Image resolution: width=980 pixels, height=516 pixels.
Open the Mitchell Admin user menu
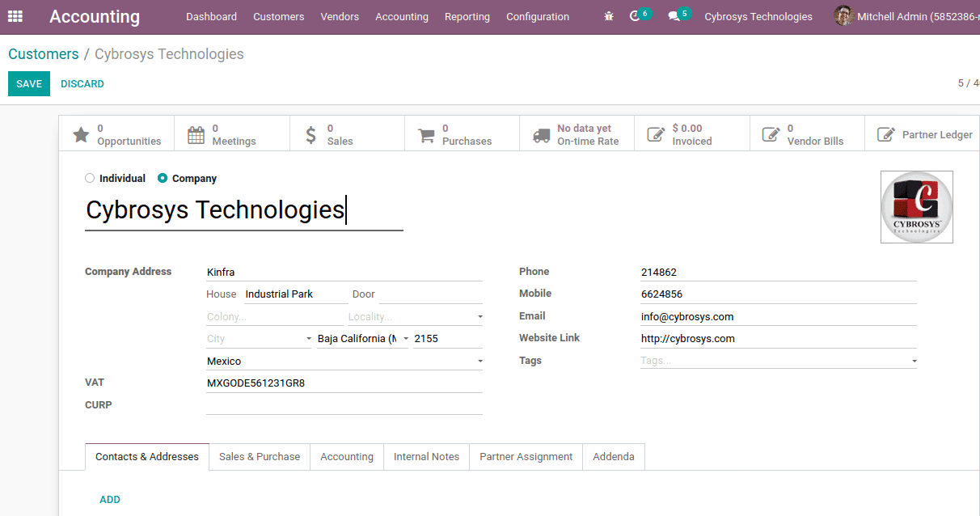907,16
